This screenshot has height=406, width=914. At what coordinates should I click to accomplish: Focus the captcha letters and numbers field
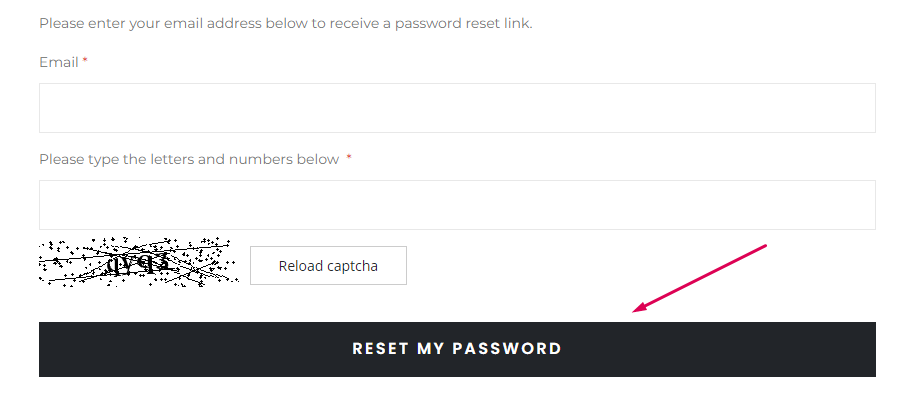click(x=457, y=205)
